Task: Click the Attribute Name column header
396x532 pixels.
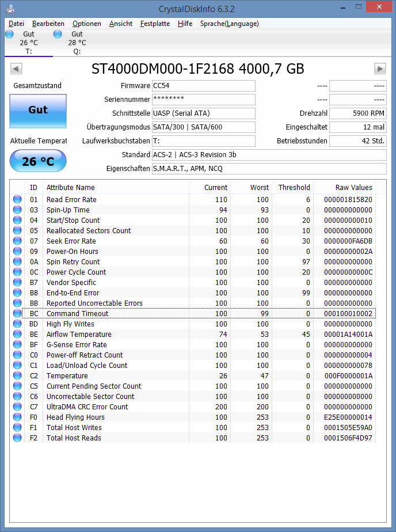Action: click(116, 187)
